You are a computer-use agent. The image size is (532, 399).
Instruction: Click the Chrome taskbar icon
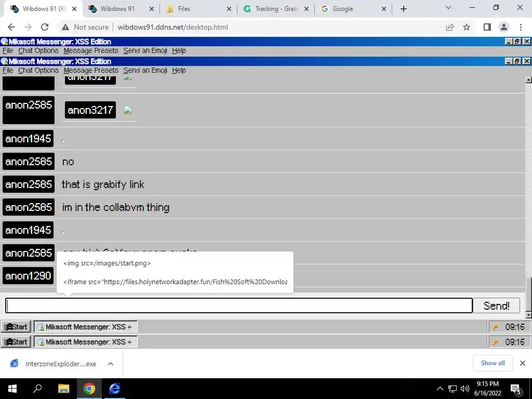tap(89, 389)
